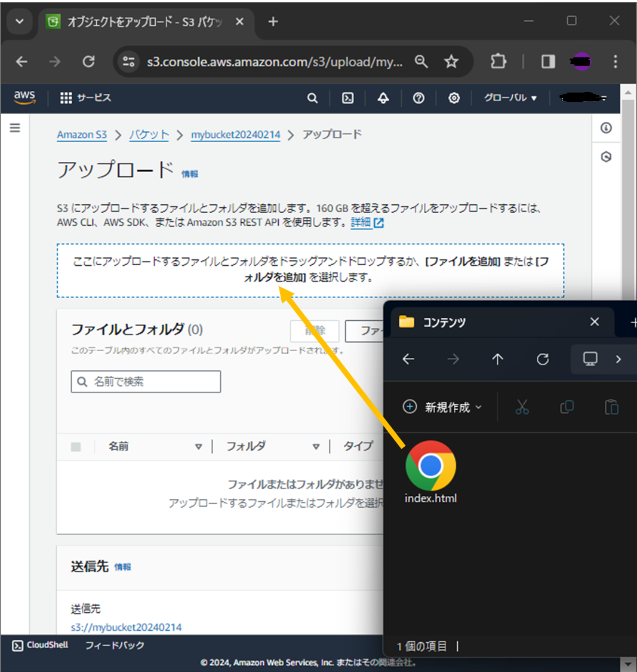Click the Copy icon in Explorer
The width and height of the screenshot is (637, 672).
[x=567, y=407]
